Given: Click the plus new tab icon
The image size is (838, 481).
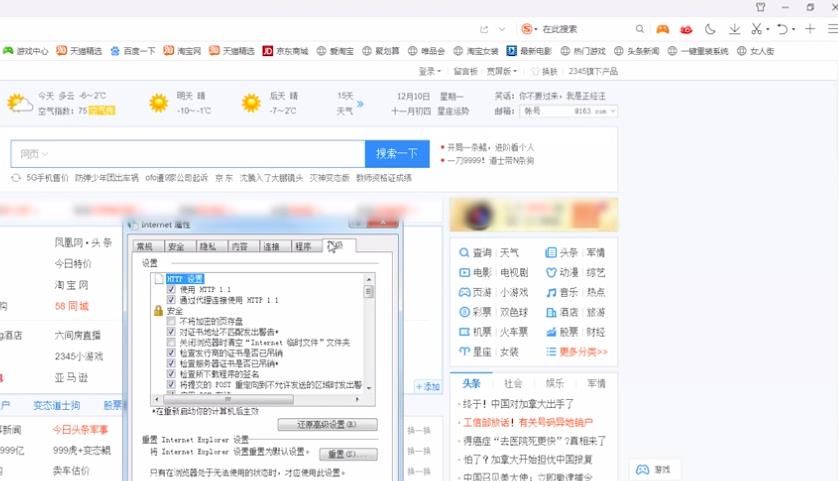Looking at the screenshot, I should tap(810, 29).
